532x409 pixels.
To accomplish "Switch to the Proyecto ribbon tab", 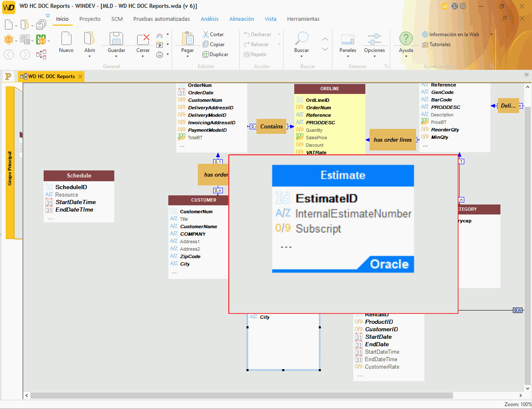I will [x=90, y=19].
